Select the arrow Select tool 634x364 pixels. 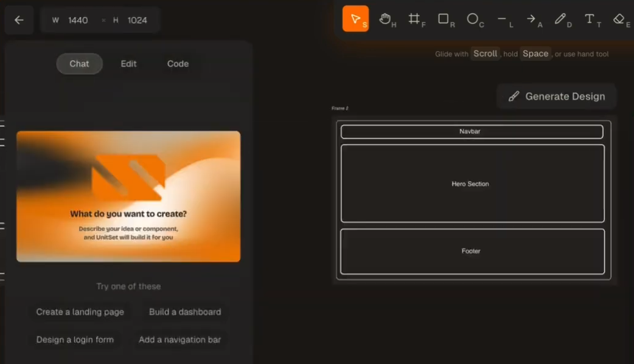(x=355, y=19)
